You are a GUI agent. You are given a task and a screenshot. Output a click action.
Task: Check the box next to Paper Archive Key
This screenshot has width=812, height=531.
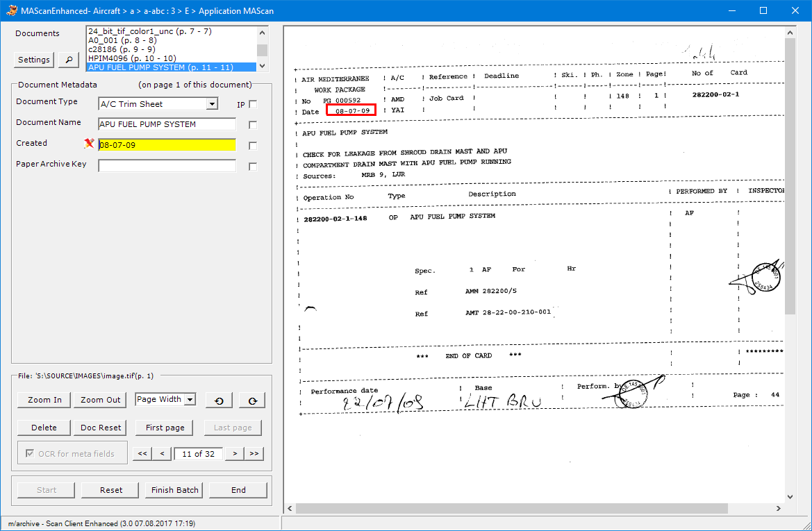253,167
